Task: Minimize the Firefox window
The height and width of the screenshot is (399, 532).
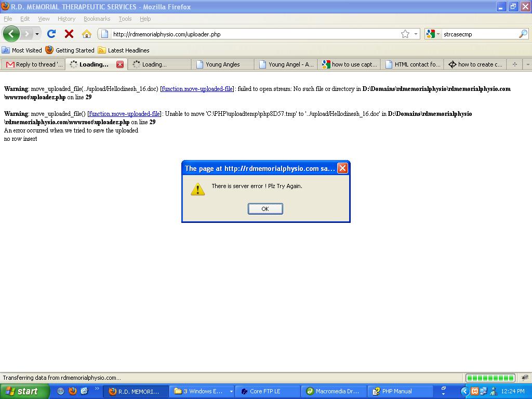Action: pos(500,7)
